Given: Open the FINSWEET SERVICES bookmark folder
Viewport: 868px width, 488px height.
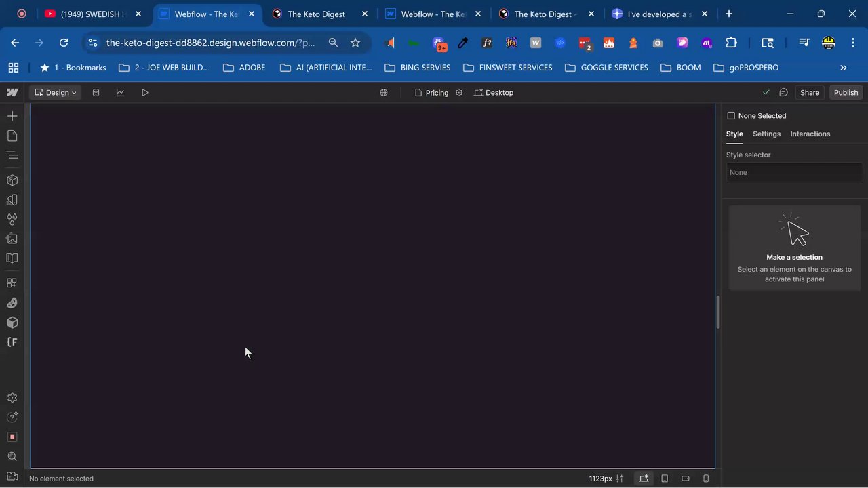Looking at the screenshot, I should click(x=508, y=68).
